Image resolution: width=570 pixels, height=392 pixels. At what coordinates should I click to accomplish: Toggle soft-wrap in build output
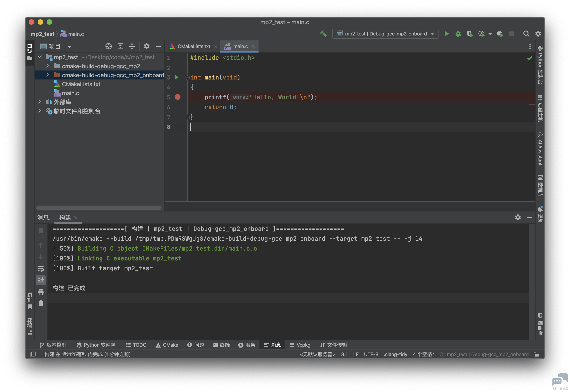point(41,269)
